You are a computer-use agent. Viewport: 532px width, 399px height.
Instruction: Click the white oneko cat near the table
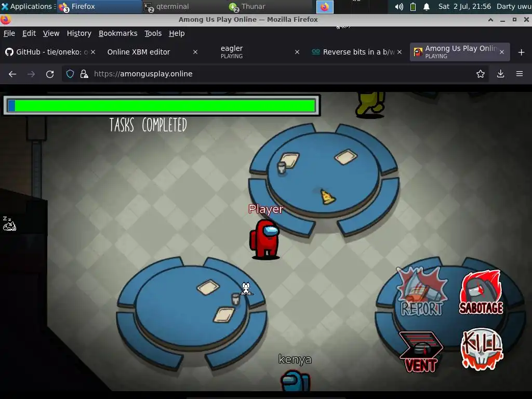pyautogui.click(x=246, y=289)
